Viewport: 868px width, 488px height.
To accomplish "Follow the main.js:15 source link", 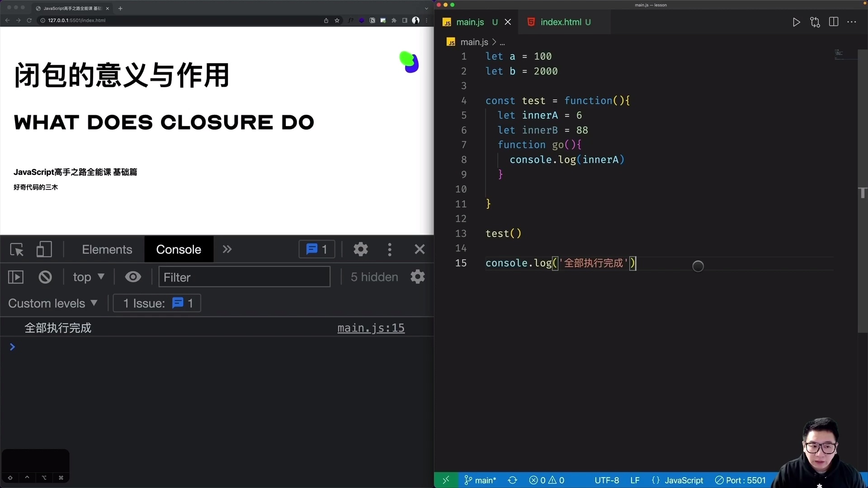I will (x=371, y=328).
